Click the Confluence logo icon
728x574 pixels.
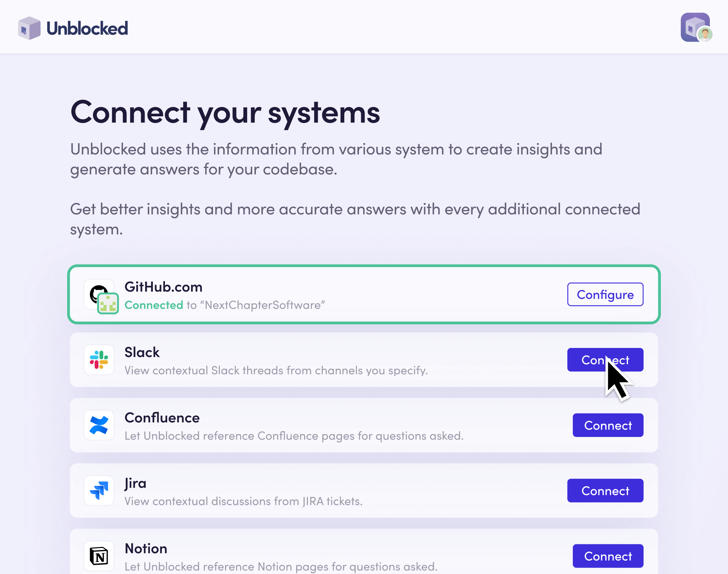coord(99,425)
